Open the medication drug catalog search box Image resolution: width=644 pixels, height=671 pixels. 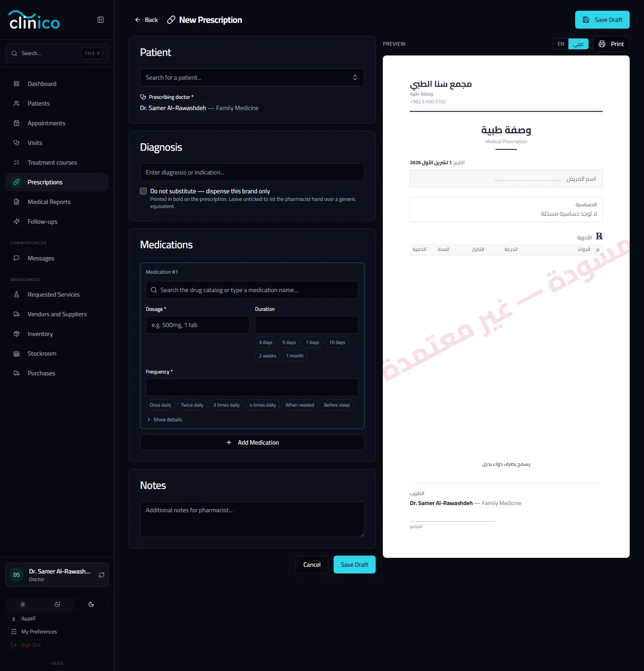252,290
